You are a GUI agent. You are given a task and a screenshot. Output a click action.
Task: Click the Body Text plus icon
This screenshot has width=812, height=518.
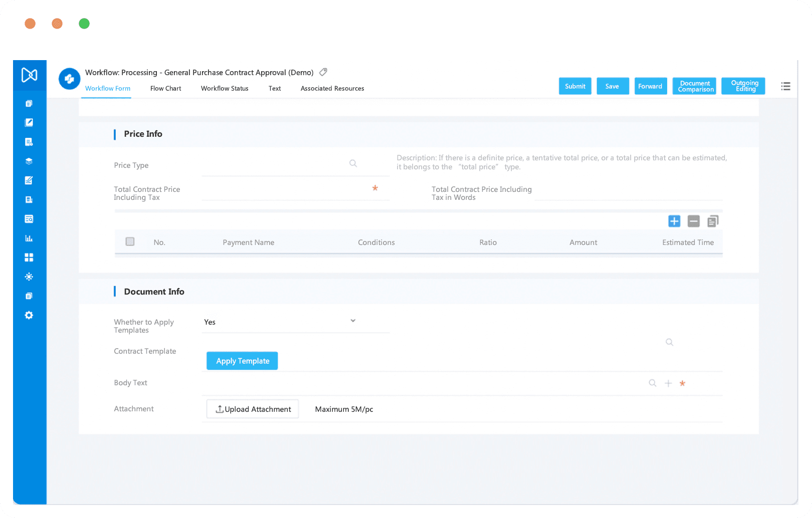click(668, 383)
